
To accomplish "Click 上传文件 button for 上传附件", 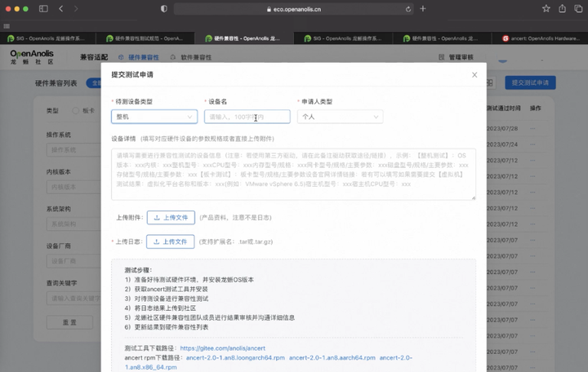I will pyautogui.click(x=171, y=218).
